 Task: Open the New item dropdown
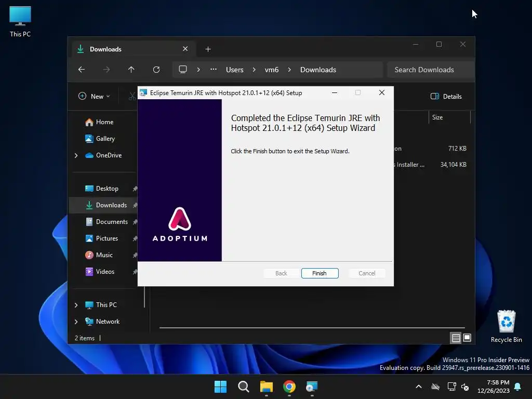click(95, 96)
